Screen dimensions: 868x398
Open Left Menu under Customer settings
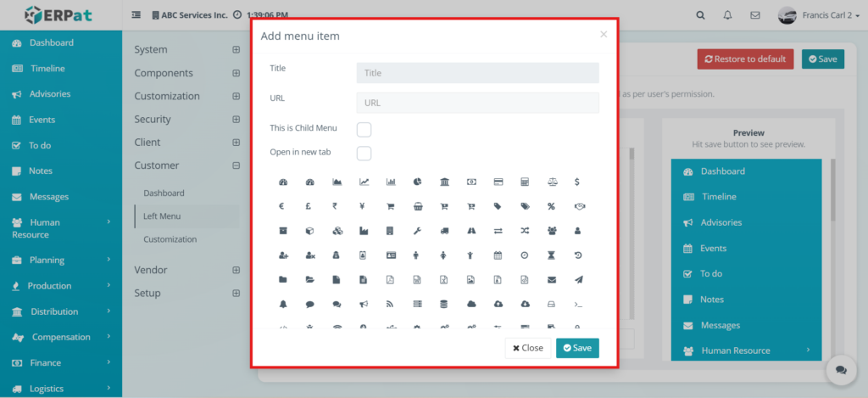point(162,216)
